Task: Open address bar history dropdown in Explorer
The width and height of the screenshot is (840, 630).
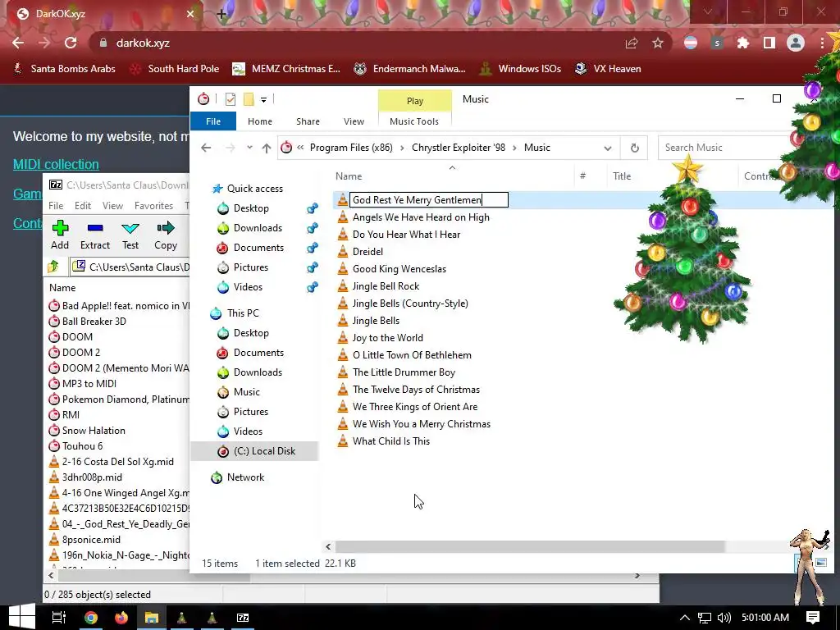Action: [x=608, y=148]
